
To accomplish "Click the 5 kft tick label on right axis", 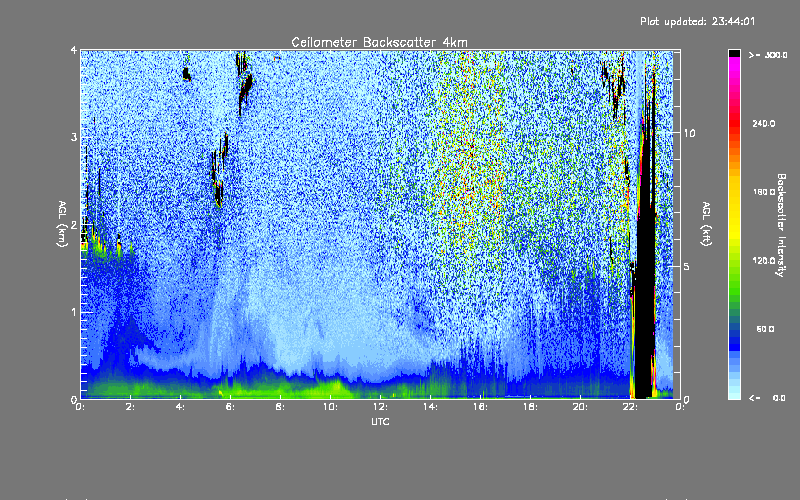I will point(686,266).
